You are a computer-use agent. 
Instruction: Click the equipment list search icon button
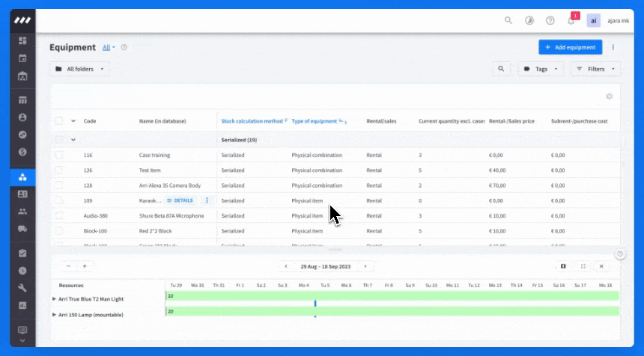pos(501,69)
